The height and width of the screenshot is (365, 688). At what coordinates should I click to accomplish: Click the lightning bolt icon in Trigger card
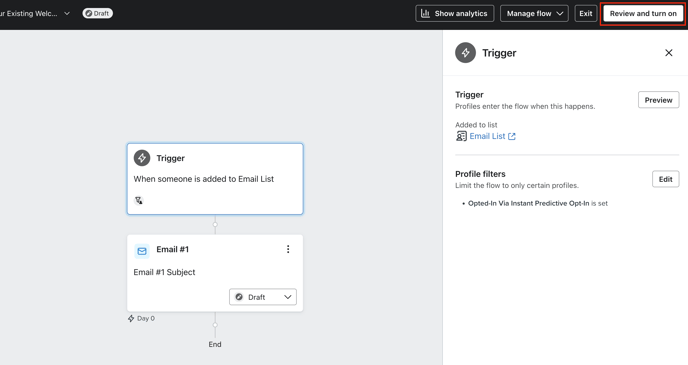point(142,158)
